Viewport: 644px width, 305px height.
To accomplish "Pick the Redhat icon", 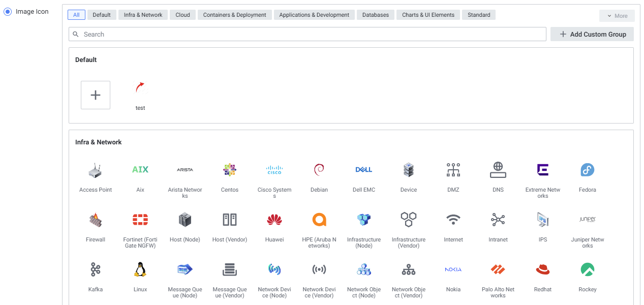I will pyautogui.click(x=542, y=270).
